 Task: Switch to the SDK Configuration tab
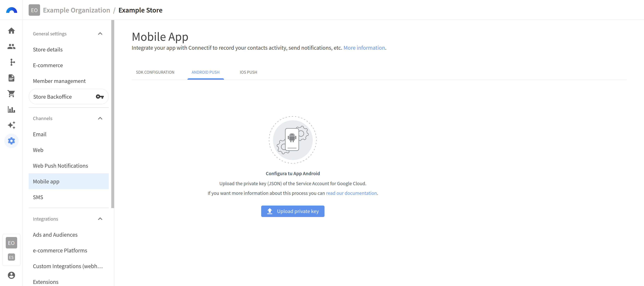[x=155, y=72]
